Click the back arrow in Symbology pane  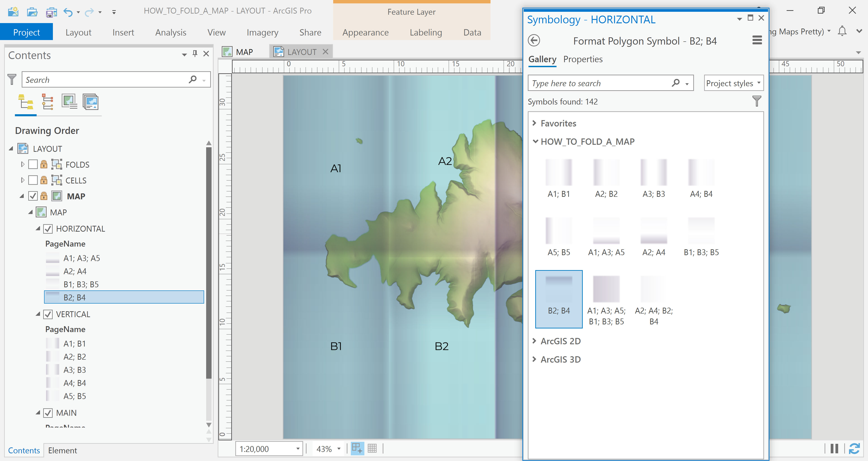click(534, 40)
